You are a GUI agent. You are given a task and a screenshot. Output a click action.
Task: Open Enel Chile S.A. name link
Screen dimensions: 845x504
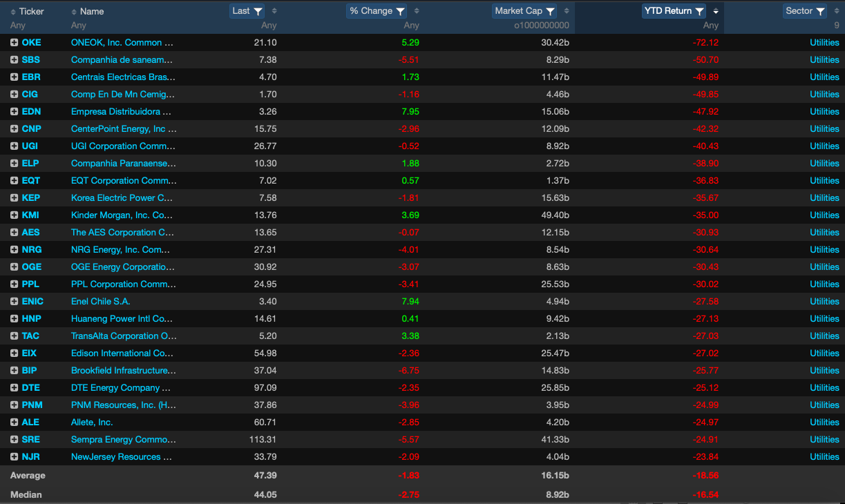[x=100, y=302]
